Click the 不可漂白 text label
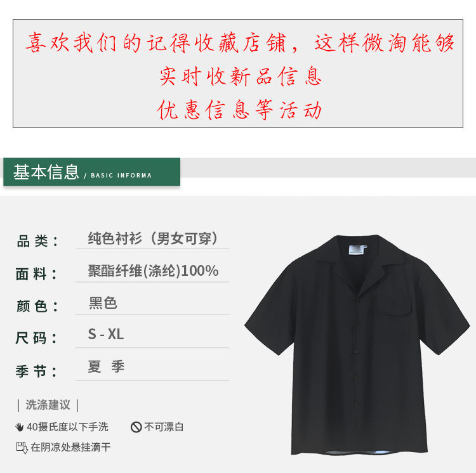This screenshot has height=473, width=476. point(164,427)
